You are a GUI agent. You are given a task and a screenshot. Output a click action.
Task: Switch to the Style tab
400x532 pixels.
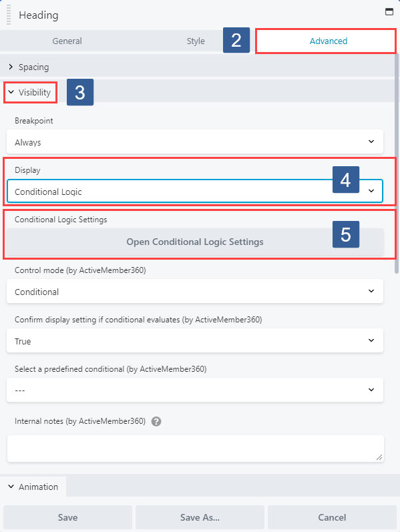tap(196, 41)
